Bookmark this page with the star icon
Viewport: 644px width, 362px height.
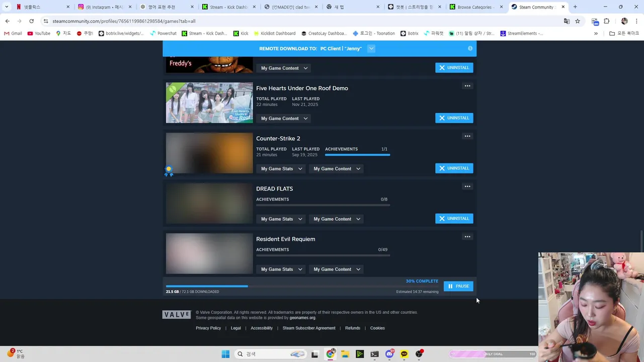578,21
